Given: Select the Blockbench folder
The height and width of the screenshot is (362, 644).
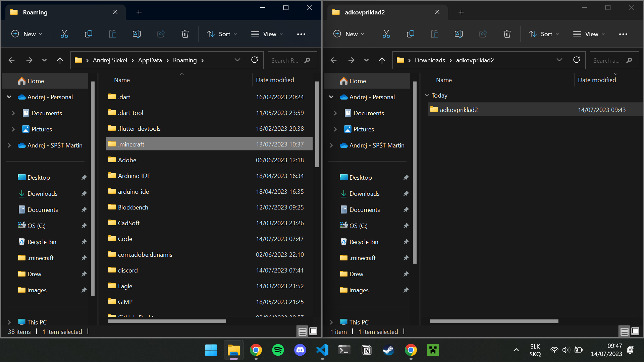Looking at the screenshot, I should [209, 207].
